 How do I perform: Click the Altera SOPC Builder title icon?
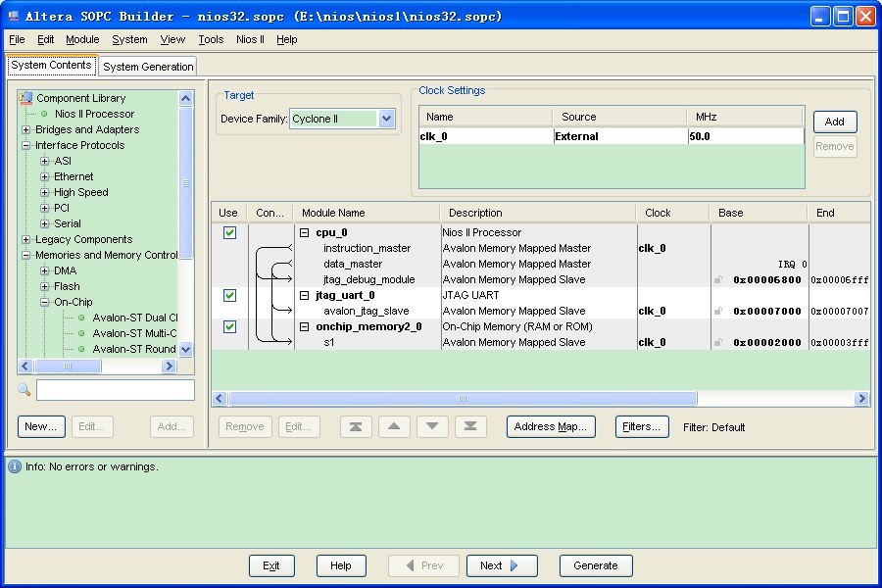click(x=14, y=16)
